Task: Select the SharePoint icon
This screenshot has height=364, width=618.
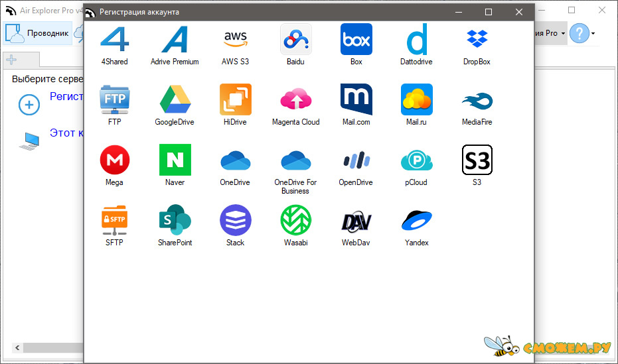Action: tap(175, 220)
